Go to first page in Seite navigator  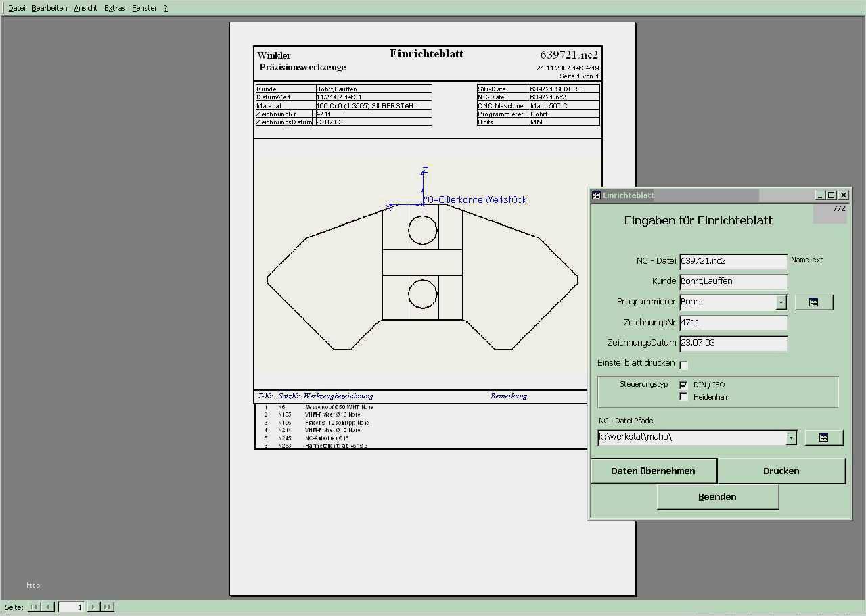(x=34, y=607)
